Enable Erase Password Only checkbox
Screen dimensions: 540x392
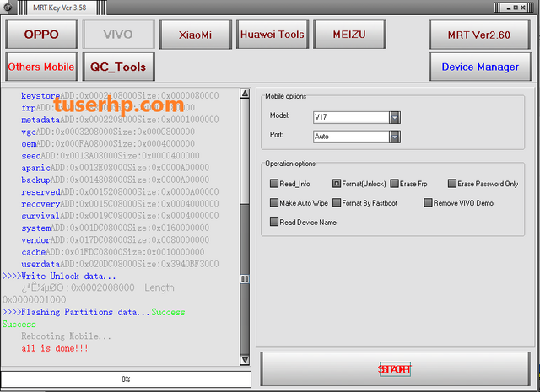(452, 184)
